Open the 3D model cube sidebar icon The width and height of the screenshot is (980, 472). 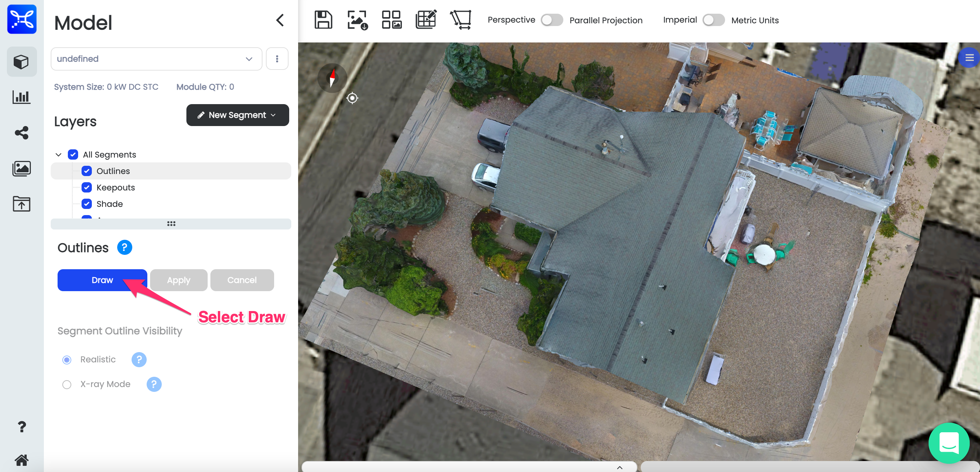(x=22, y=62)
